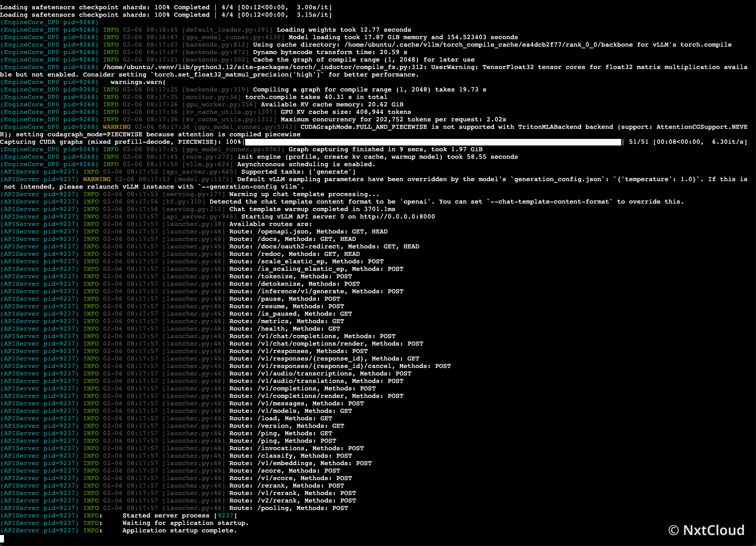Click the '/is_paused' route text
This screenshot has width=756, height=546.
[277, 314]
